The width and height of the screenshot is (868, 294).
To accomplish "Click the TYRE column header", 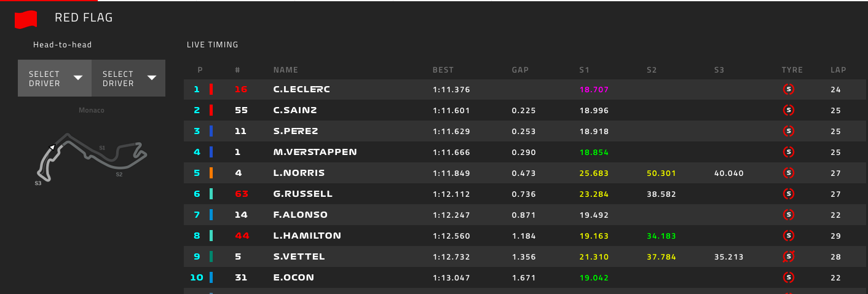I will (x=792, y=70).
